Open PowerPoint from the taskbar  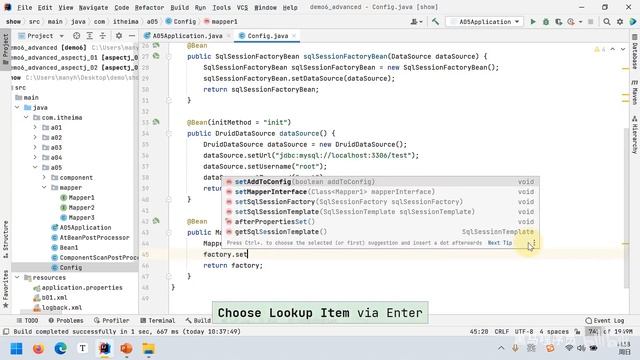point(127,349)
